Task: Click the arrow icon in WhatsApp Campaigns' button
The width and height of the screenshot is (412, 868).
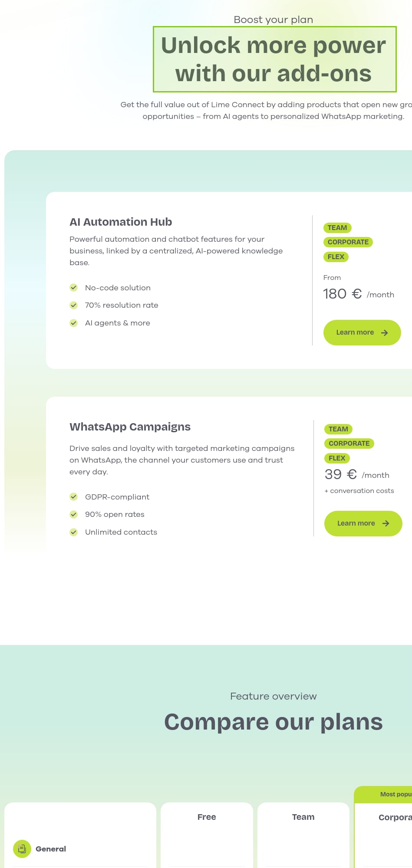Action: (386, 523)
